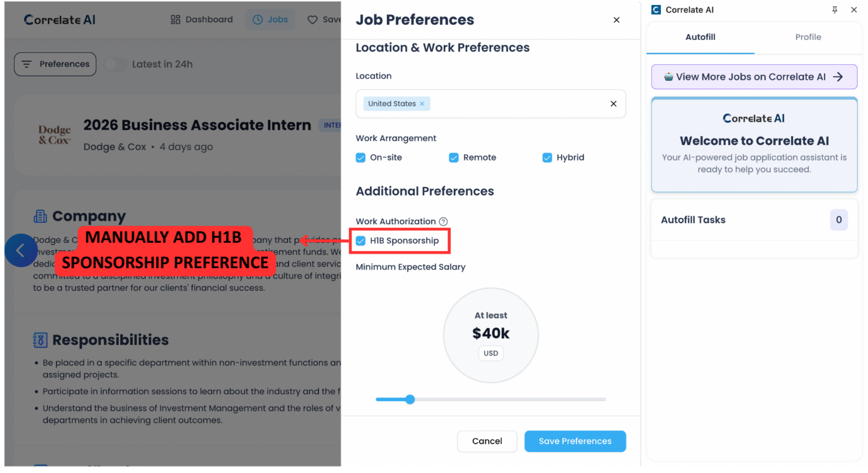The height and width of the screenshot is (473, 868).
Task: Remove the United States location chip
Action: (422, 104)
